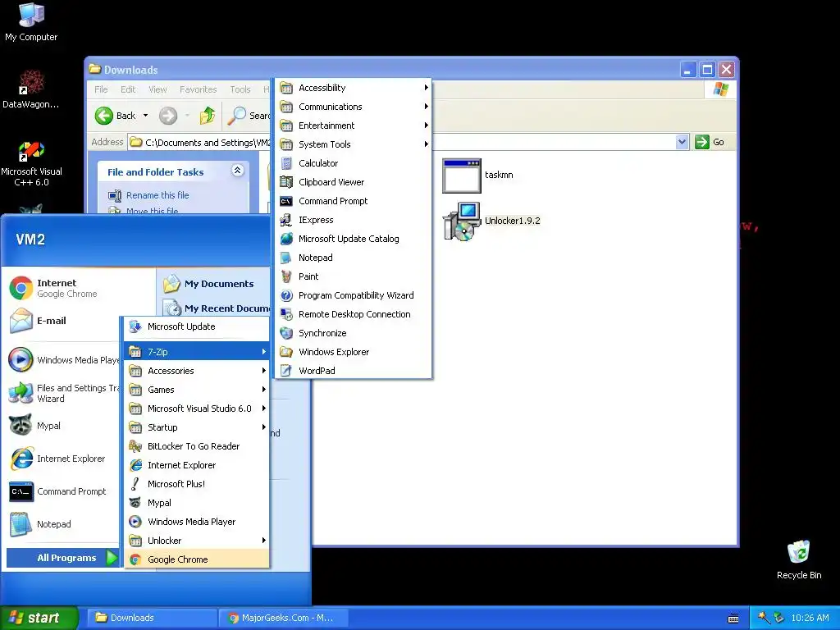
Task: Click the Go button beside address bar
Action: pyautogui.click(x=710, y=143)
